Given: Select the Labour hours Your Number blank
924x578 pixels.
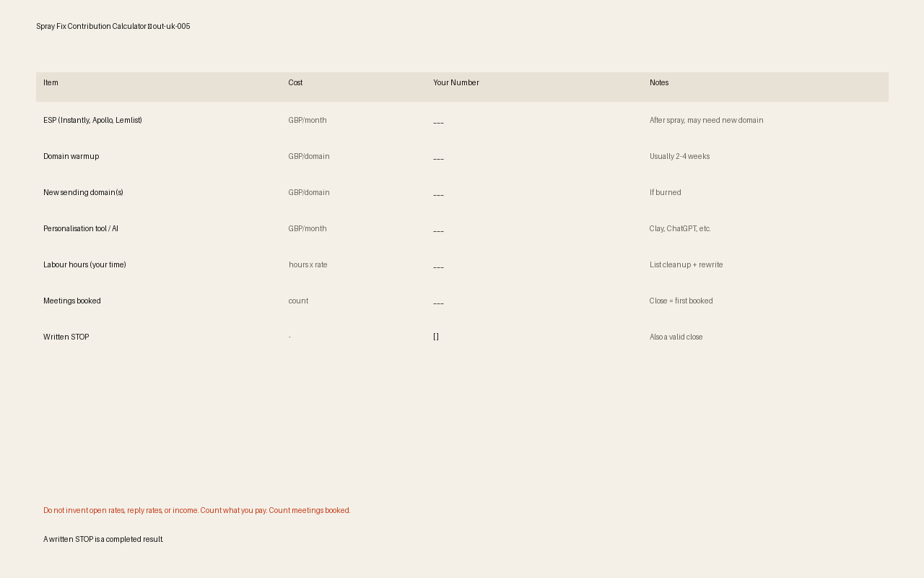Looking at the screenshot, I should pyautogui.click(x=438, y=265).
